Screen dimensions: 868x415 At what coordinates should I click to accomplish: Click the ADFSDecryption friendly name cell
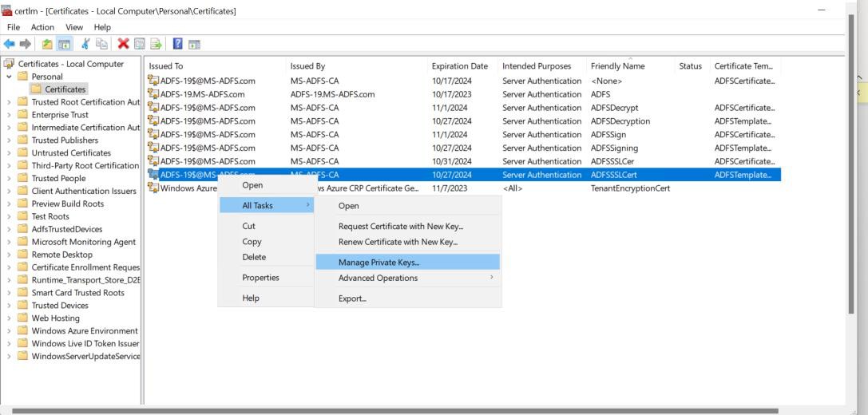[x=620, y=121]
